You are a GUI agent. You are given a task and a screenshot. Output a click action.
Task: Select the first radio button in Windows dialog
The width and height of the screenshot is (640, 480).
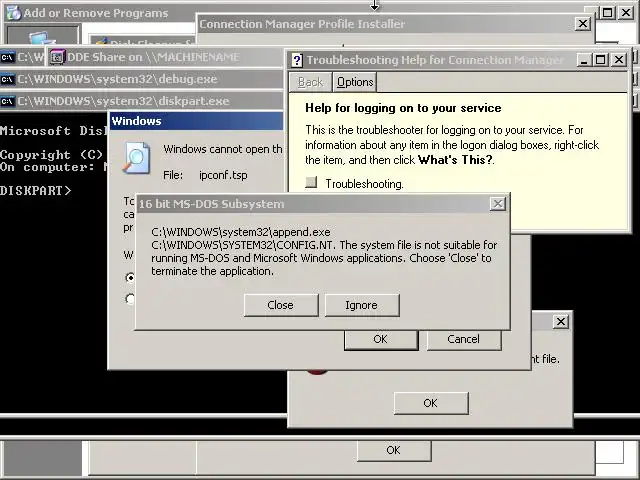[130, 278]
